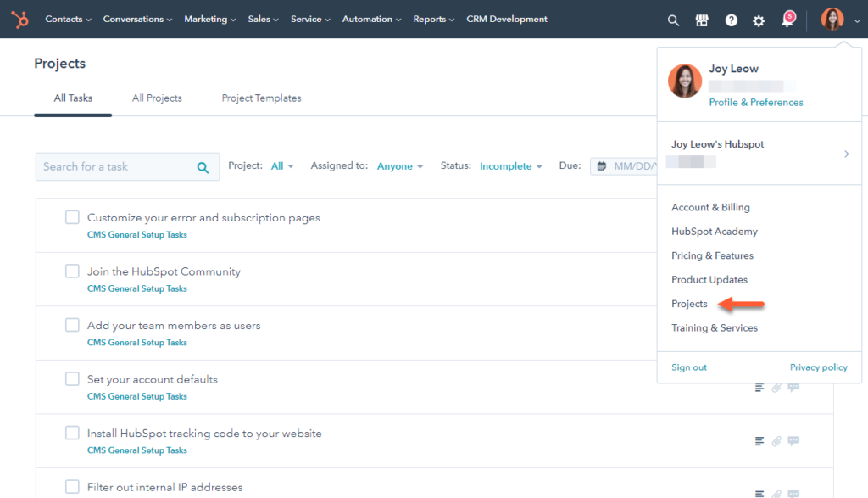Switch to the All Tasks tab
Screen dimensions: 868x498
tap(73, 98)
